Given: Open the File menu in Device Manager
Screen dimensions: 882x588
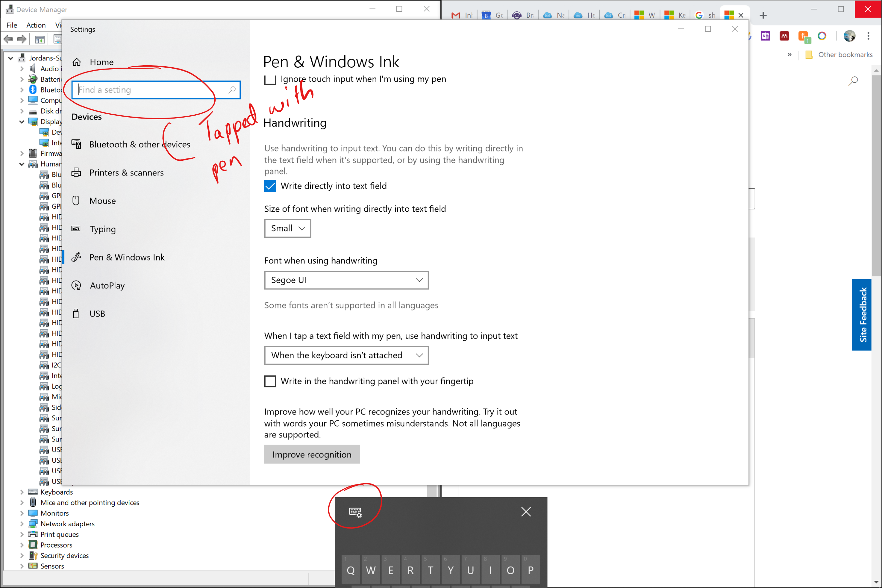Looking at the screenshot, I should pos(12,25).
